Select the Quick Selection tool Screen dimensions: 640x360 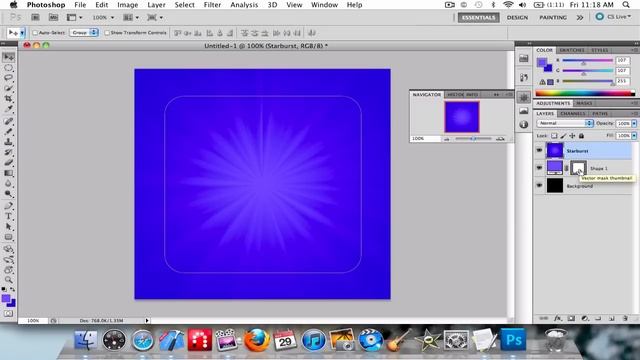[x=9, y=88]
